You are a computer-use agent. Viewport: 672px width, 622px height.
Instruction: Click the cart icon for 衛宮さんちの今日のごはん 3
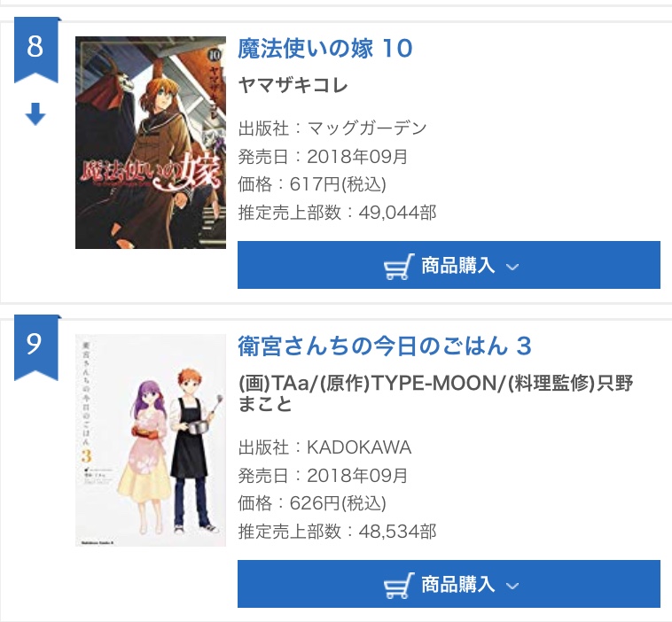coord(399,585)
